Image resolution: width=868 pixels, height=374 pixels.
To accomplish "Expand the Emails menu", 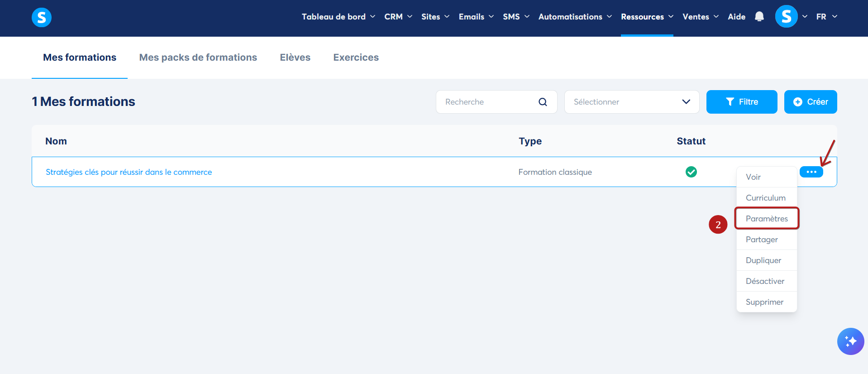I will click(476, 17).
